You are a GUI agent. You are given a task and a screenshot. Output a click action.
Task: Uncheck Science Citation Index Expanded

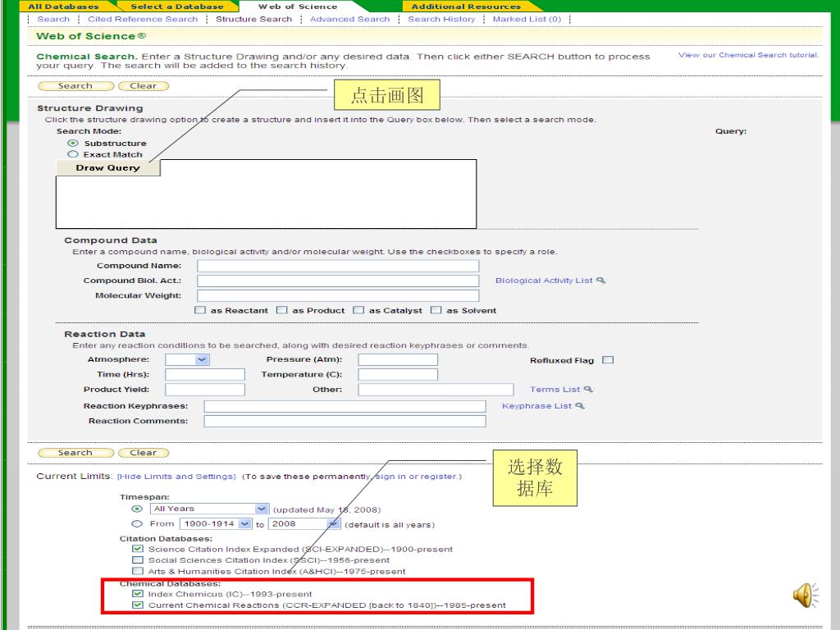138,549
